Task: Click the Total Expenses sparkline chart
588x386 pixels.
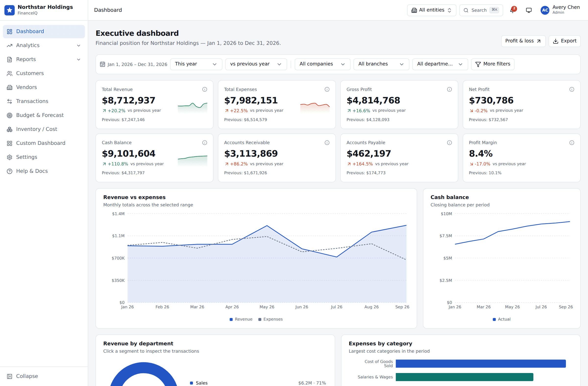Action: [x=315, y=108]
